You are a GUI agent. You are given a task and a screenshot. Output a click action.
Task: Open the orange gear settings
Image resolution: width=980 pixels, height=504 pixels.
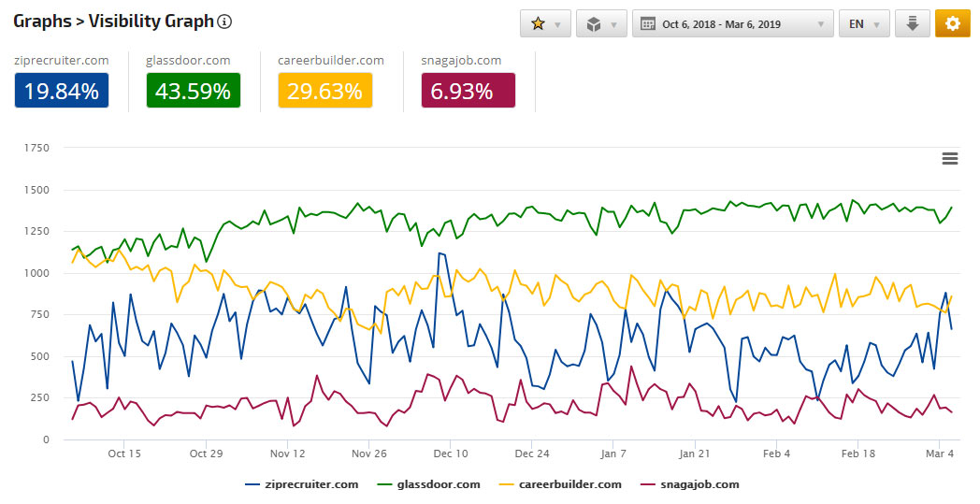pyautogui.click(x=952, y=24)
